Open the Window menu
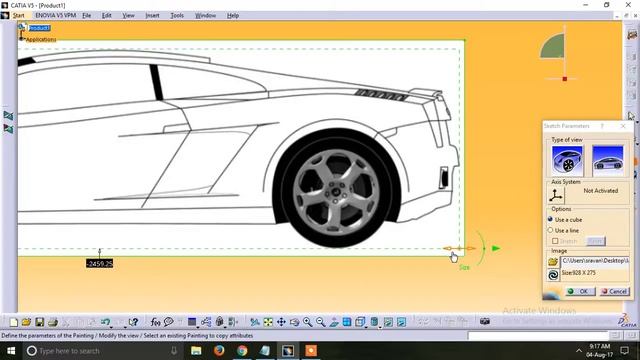 point(205,16)
